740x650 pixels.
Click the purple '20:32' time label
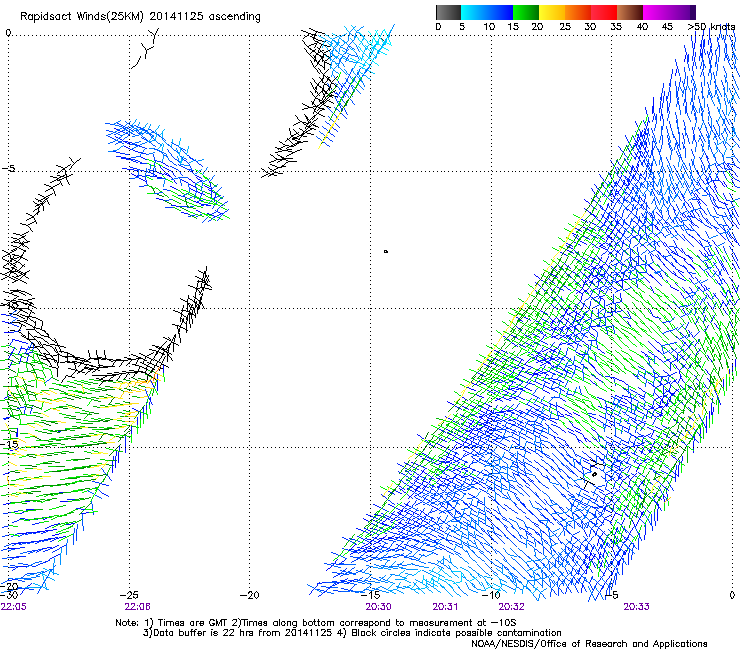pyautogui.click(x=512, y=607)
